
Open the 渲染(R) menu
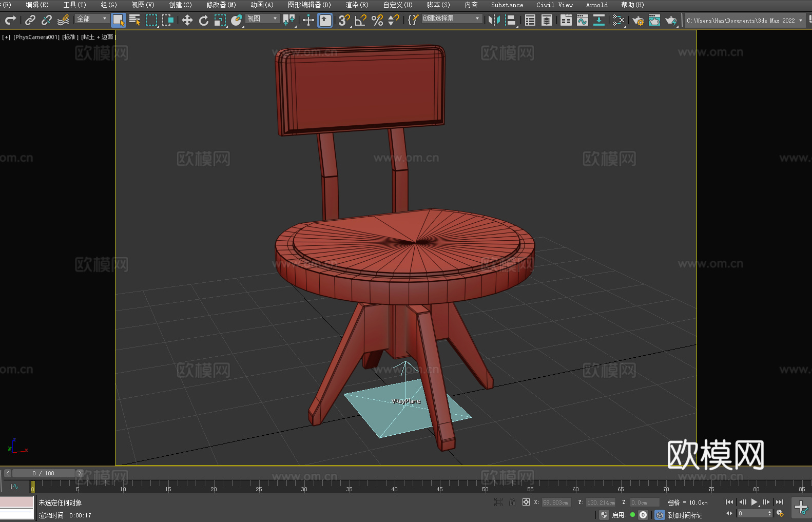click(357, 5)
